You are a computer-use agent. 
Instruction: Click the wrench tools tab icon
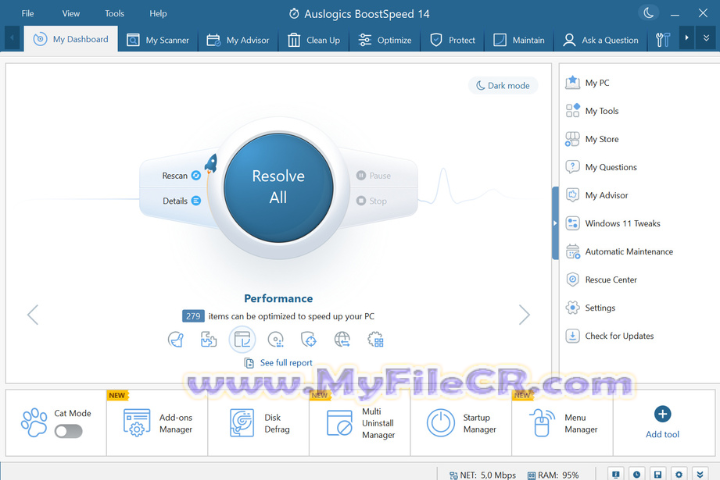pyautogui.click(x=663, y=40)
